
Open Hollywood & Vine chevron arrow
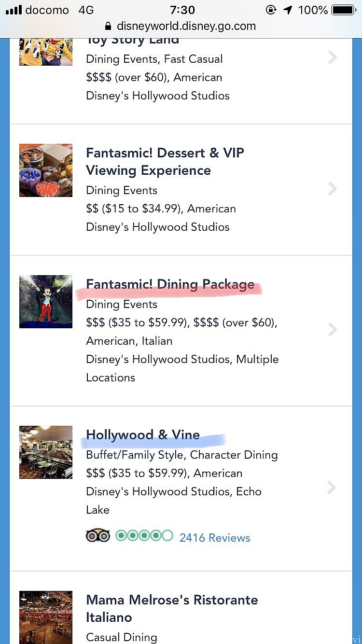pyautogui.click(x=332, y=487)
